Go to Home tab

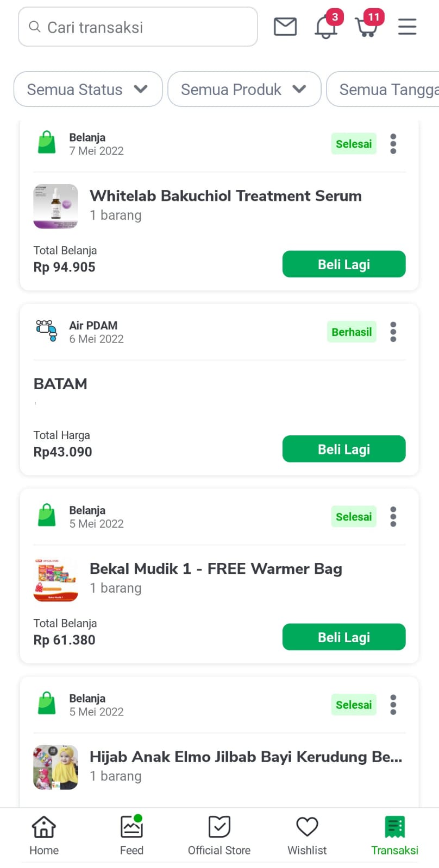(x=44, y=835)
